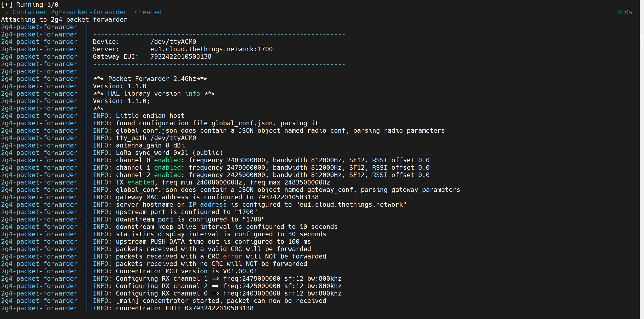Click concentrator EUI value 0x7932422010503138
Image resolution: width=644 pixels, height=319 pixels.
[x=219, y=308]
